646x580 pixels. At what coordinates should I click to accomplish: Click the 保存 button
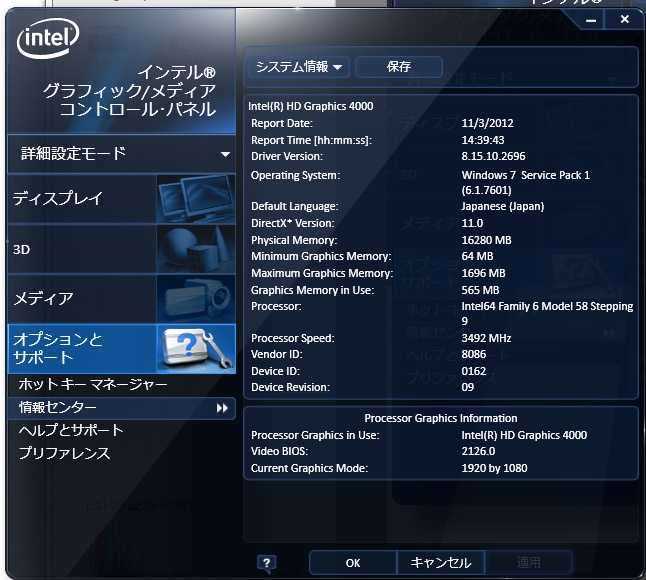pyautogui.click(x=399, y=67)
